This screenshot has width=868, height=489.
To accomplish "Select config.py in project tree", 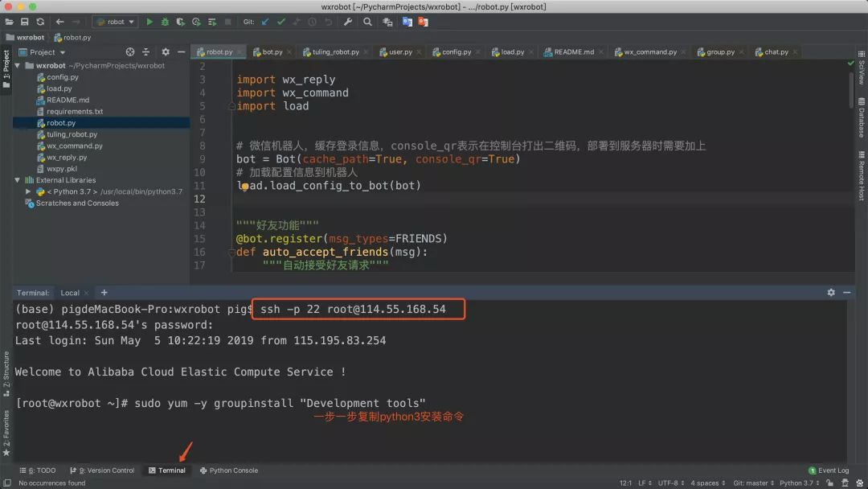I will coord(62,77).
